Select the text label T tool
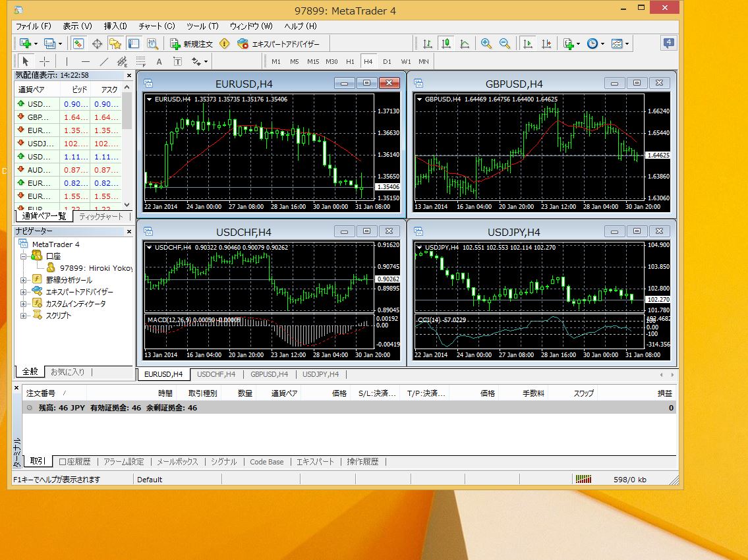Viewport: 748px width, 560px height. coord(177,61)
